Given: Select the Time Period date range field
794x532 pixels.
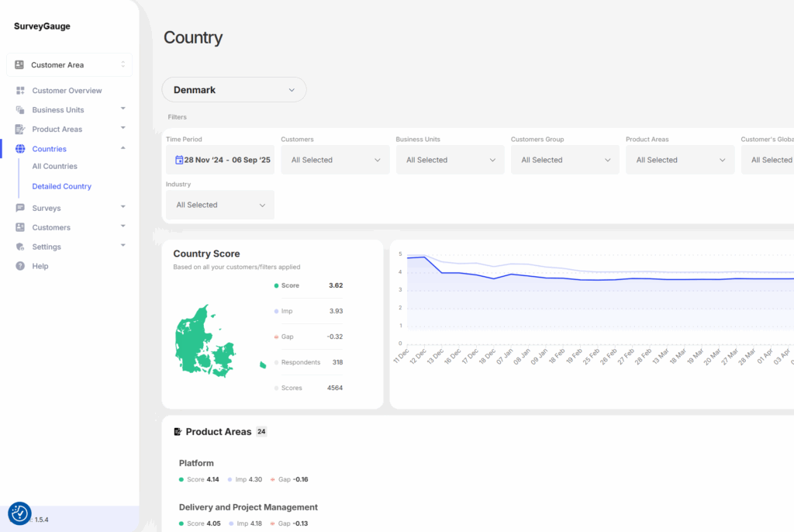Looking at the screenshot, I should [x=220, y=160].
